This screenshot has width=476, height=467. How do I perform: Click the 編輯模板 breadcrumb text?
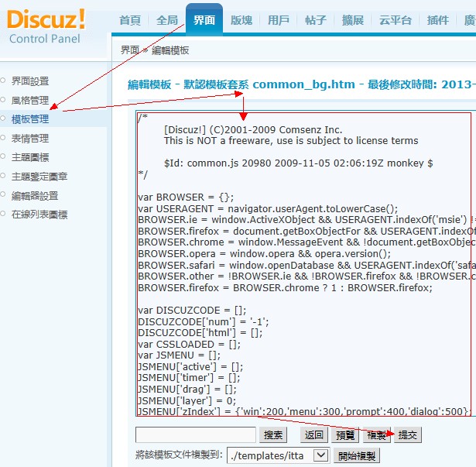[x=170, y=50]
